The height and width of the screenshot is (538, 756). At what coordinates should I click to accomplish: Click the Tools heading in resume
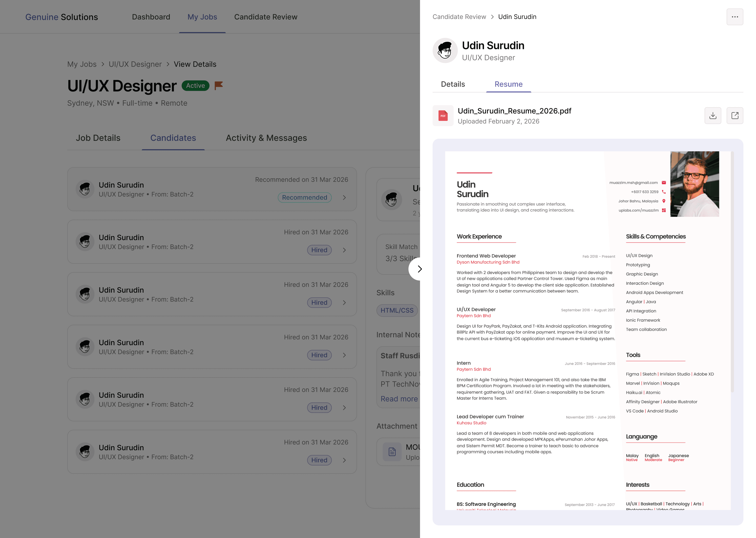633,355
